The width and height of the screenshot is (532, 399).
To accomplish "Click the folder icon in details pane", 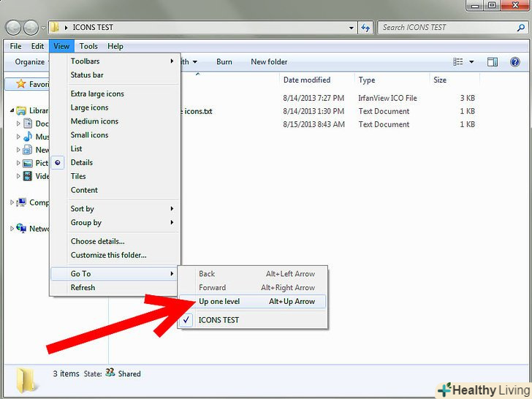I will pos(27,379).
